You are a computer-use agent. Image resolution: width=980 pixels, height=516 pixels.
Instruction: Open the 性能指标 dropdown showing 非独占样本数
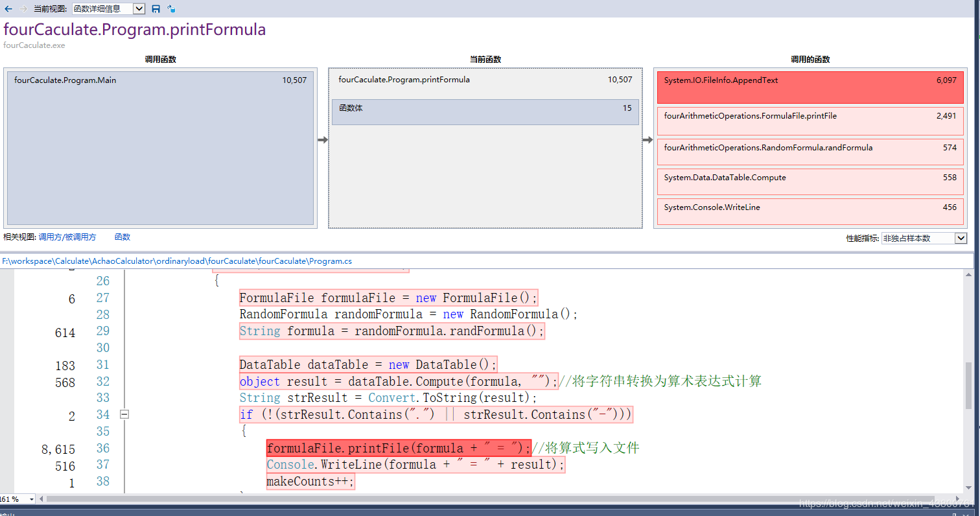point(924,238)
